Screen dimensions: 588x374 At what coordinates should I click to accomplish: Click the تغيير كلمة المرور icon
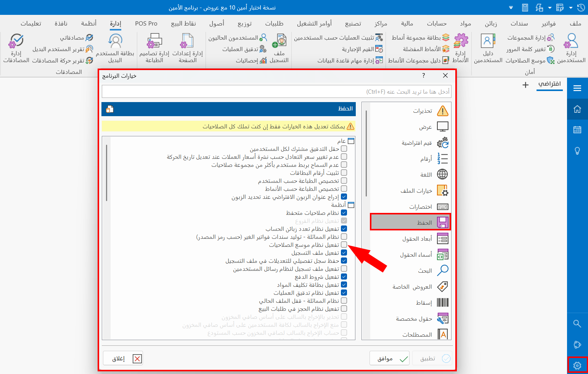tap(551, 49)
